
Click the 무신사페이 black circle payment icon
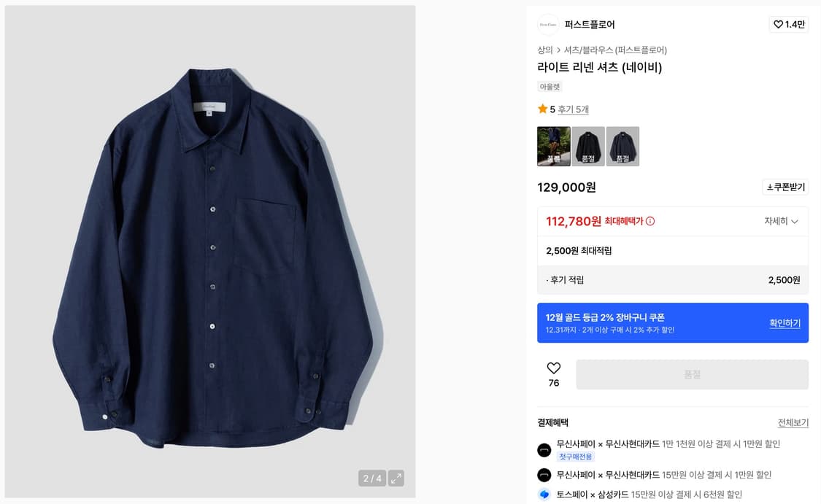tap(543, 450)
